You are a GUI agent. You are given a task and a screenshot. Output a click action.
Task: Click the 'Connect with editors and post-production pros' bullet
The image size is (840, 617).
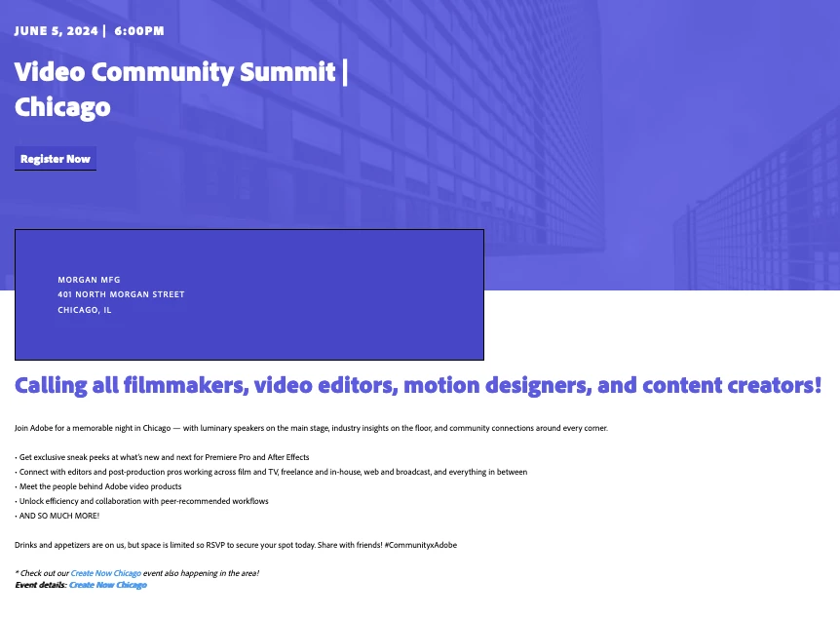click(271, 472)
